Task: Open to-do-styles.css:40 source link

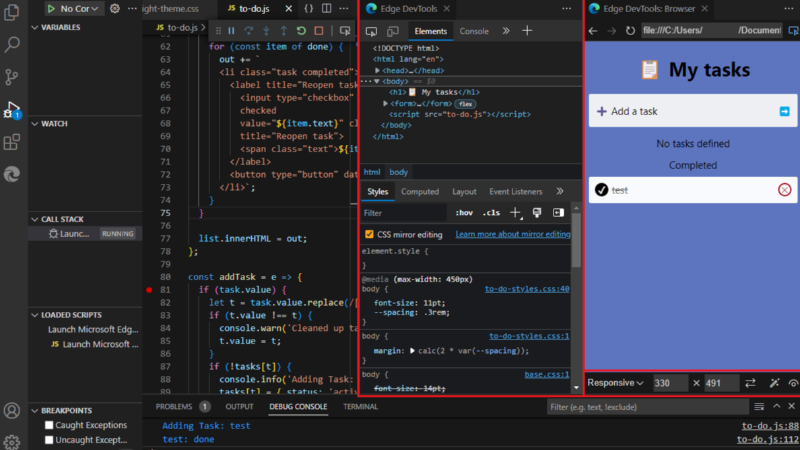Action: 527,289
